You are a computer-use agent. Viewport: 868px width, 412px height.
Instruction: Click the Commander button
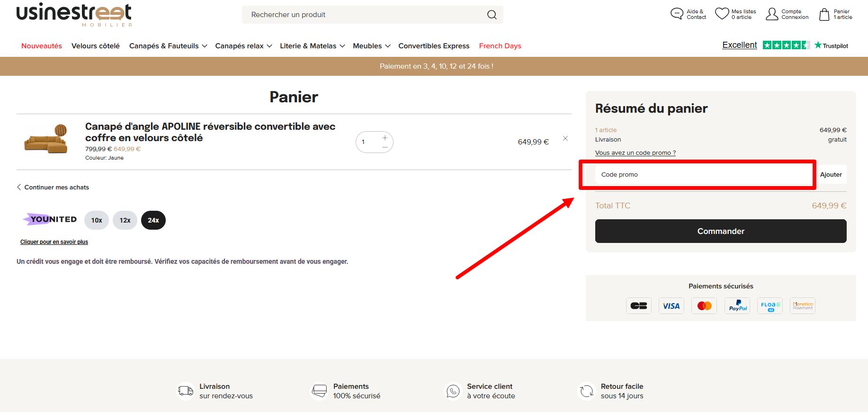(721, 231)
